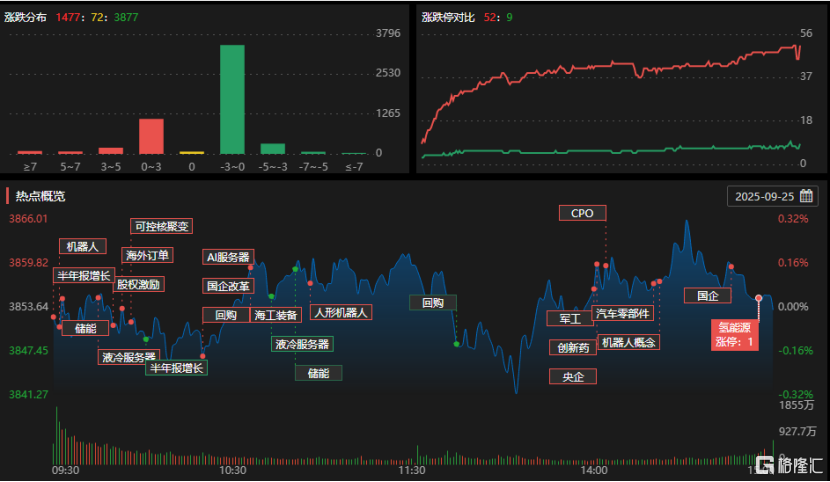
Task: Click the 927.7万 volume label
Action: tap(798, 431)
